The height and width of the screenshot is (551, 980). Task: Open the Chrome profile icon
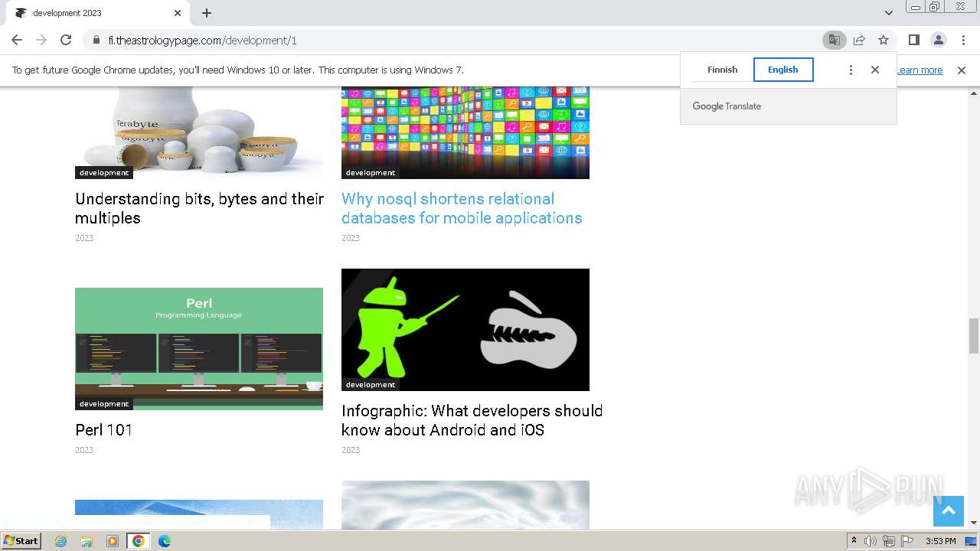(938, 40)
